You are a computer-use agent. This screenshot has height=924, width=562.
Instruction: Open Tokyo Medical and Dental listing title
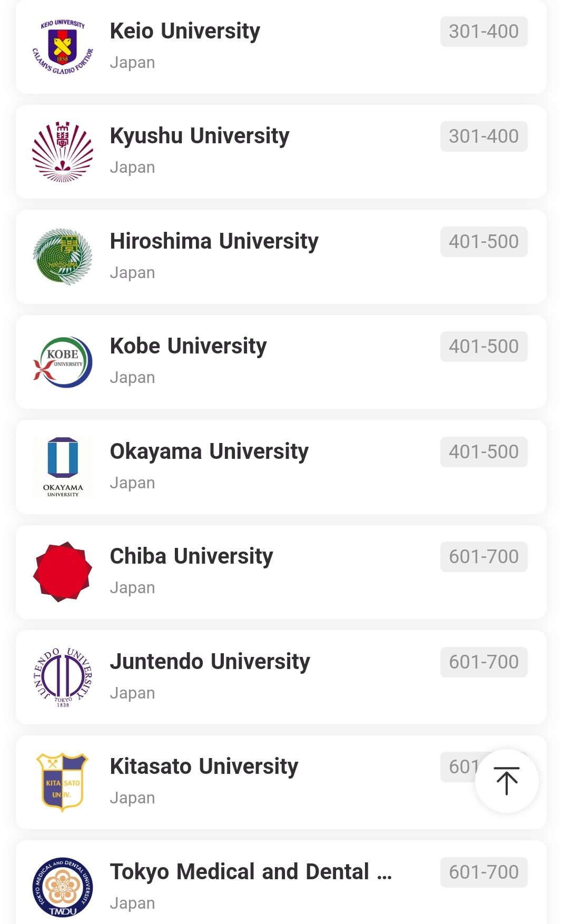251,872
